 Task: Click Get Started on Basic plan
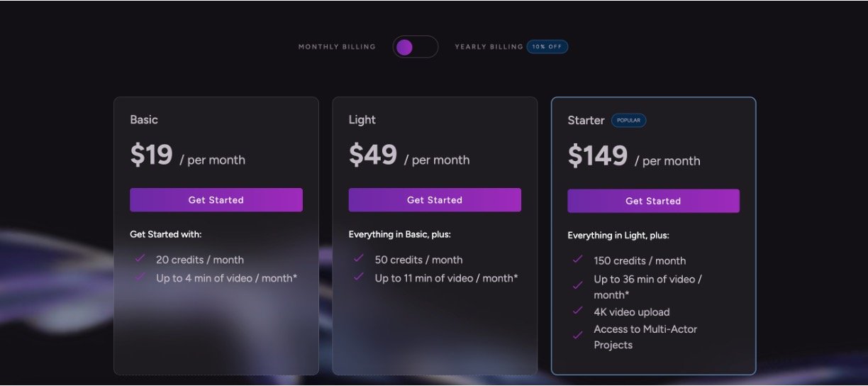point(216,200)
